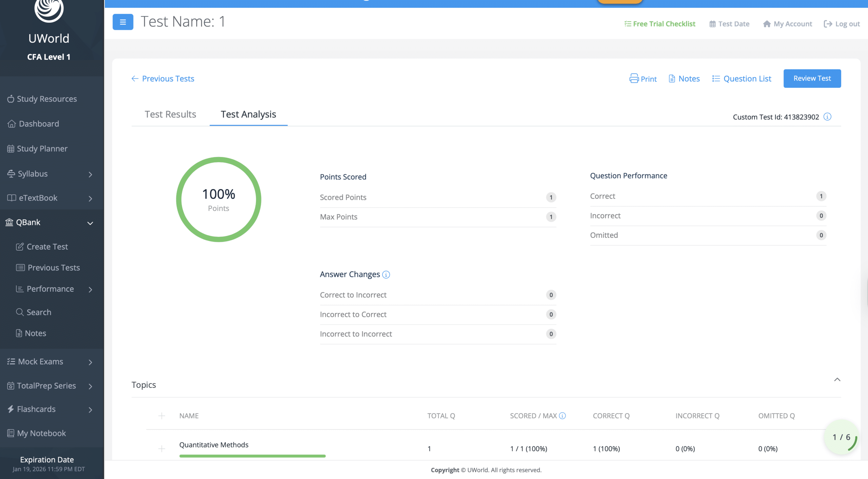Switch to the Test Results tab
868x479 pixels.
(170, 114)
